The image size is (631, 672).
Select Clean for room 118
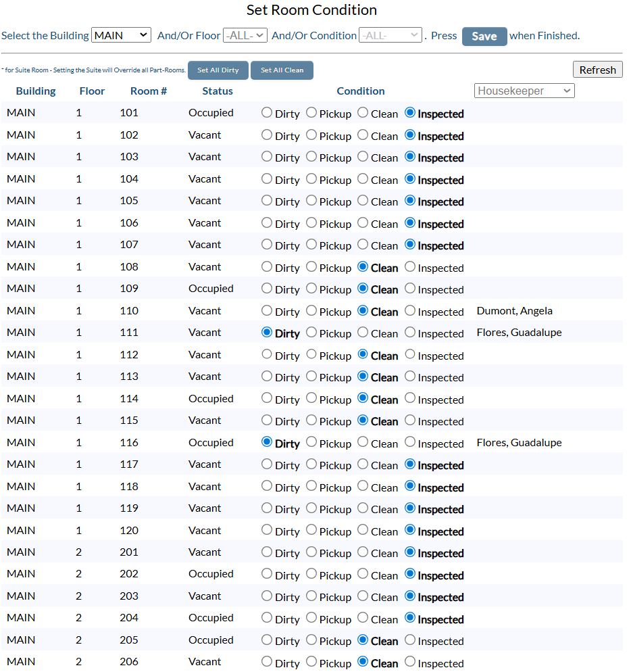[x=363, y=487]
